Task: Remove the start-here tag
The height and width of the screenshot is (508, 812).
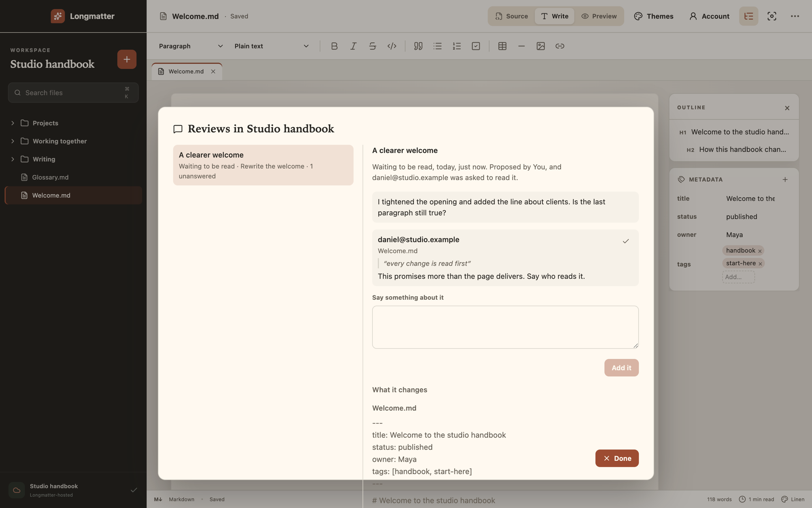Action: [760, 264]
